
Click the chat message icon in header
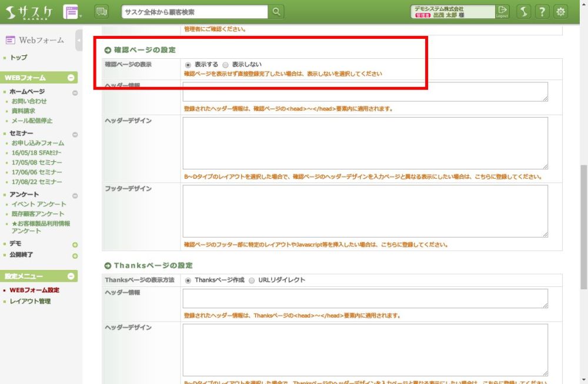101,12
